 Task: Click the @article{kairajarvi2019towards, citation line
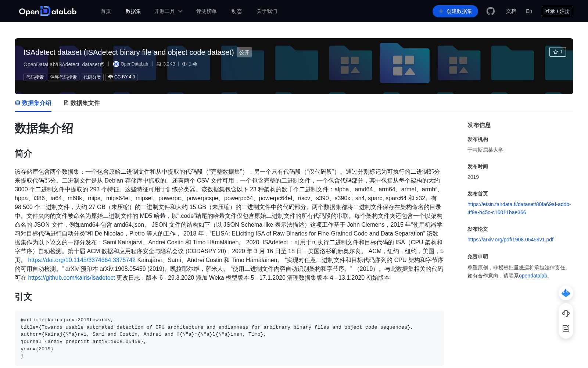tap(67, 320)
